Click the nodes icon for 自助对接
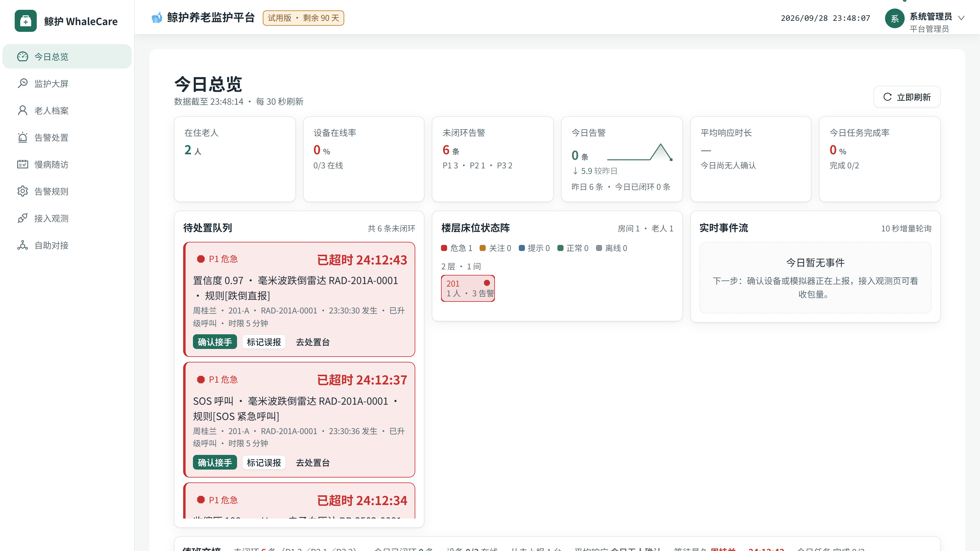Screen dimensions: 980x551 [x=22, y=245]
